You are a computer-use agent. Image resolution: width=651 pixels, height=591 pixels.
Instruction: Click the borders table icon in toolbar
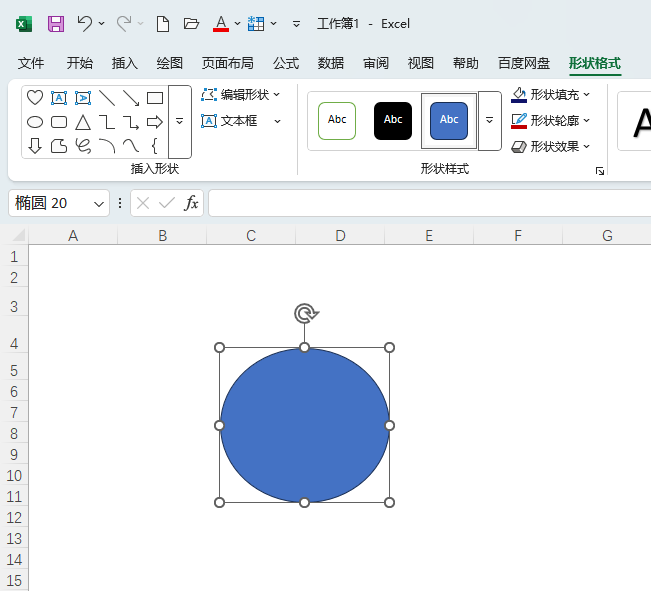[256, 24]
